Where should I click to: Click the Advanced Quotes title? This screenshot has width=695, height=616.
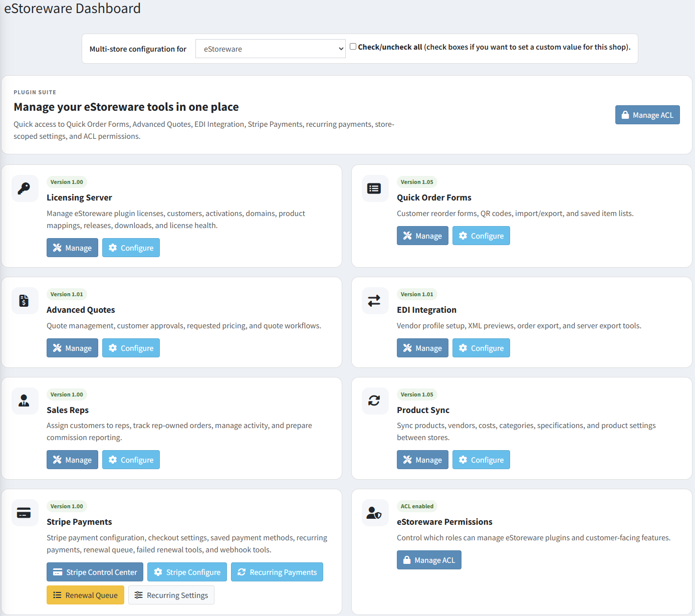tap(81, 310)
